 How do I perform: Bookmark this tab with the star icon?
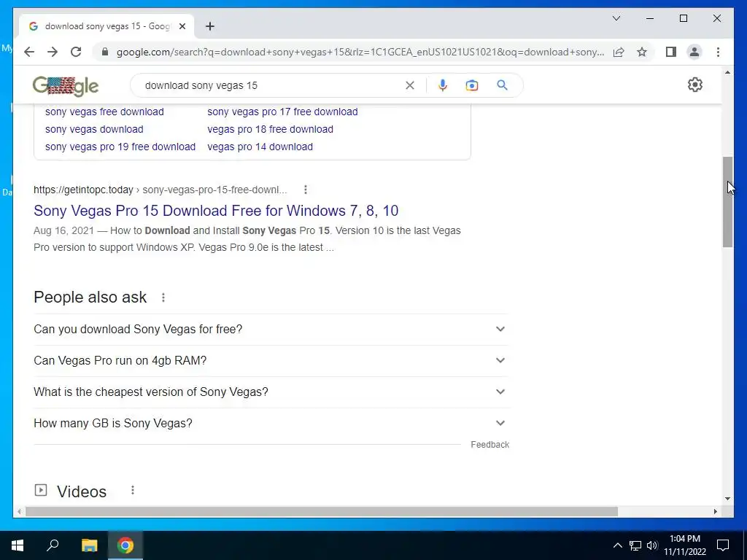click(x=642, y=52)
